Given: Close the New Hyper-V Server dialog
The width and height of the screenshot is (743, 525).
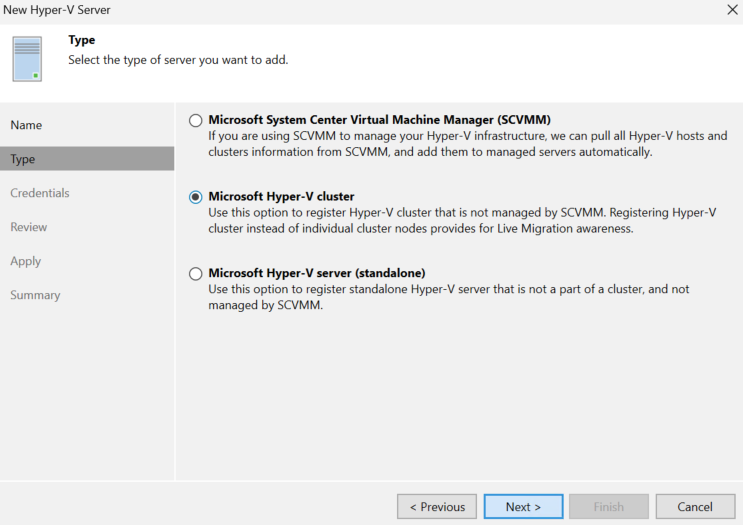Looking at the screenshot, I should [x=732, y=9].
